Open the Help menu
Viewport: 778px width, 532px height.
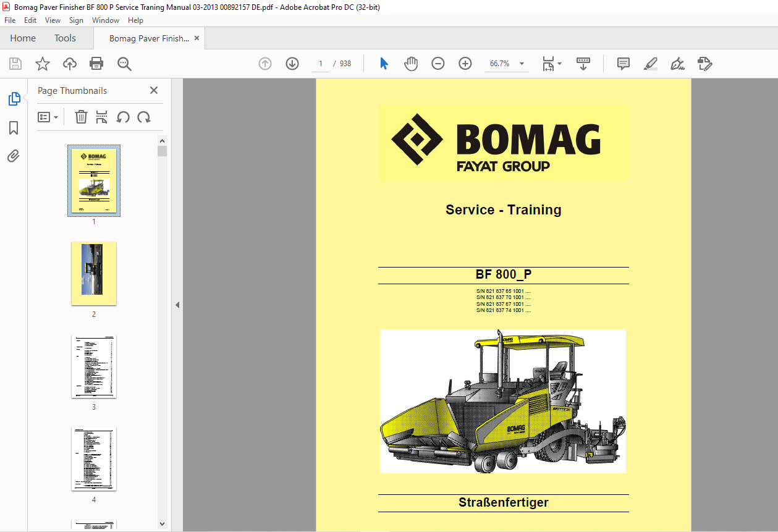click(135, 20)
